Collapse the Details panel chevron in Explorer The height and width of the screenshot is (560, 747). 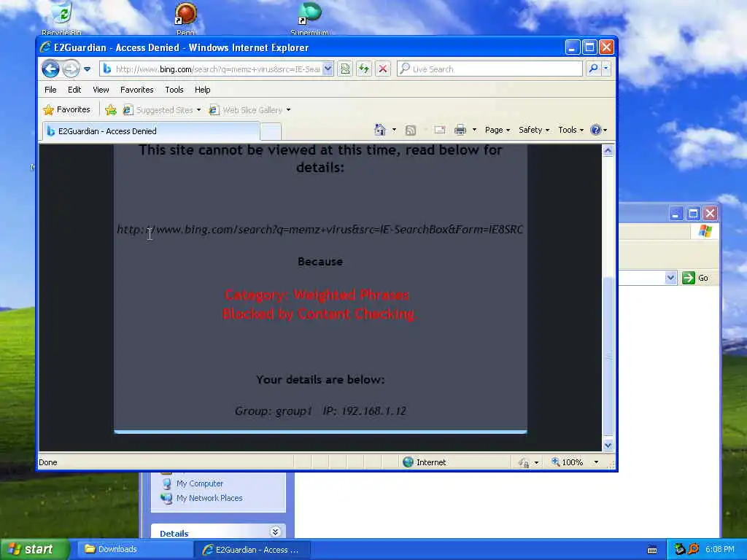[x=275, y=532]
